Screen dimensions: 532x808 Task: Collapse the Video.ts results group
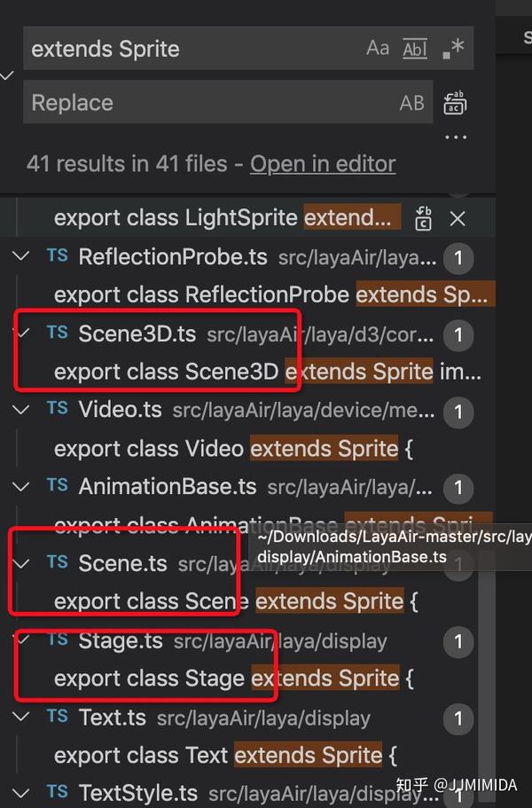pyautogui.click(x=20, y=410)
